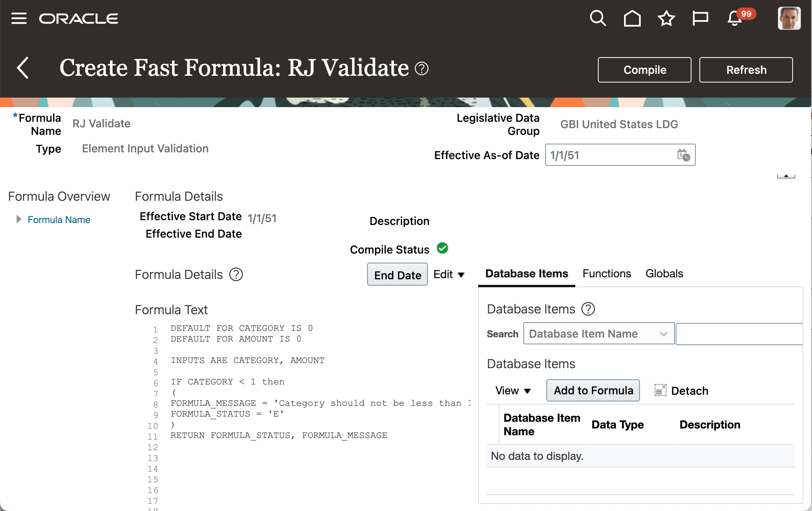The height and width of the screenshot is (511, 812).
Task: Open the navigator hamburger menu
Action: (19, 18)
